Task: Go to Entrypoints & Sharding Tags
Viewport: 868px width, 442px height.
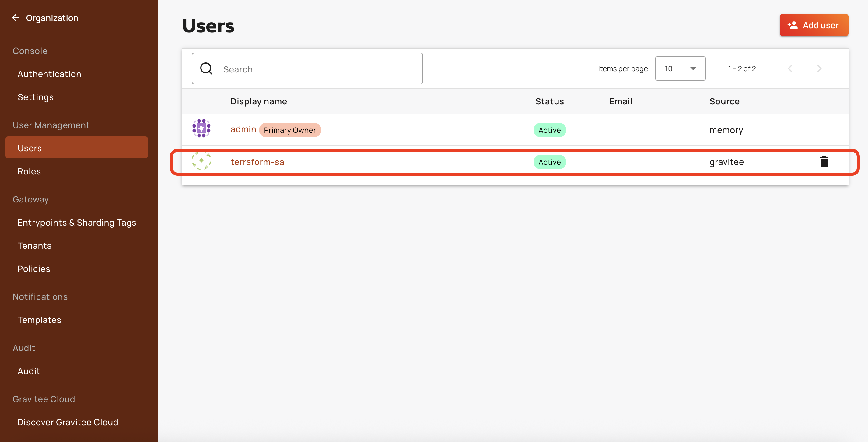Action: tap(77, 223)
